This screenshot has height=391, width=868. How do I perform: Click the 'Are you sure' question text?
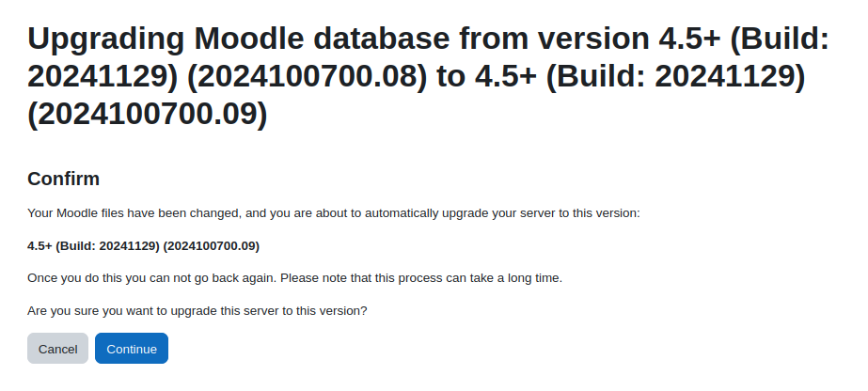pos(197,311)
